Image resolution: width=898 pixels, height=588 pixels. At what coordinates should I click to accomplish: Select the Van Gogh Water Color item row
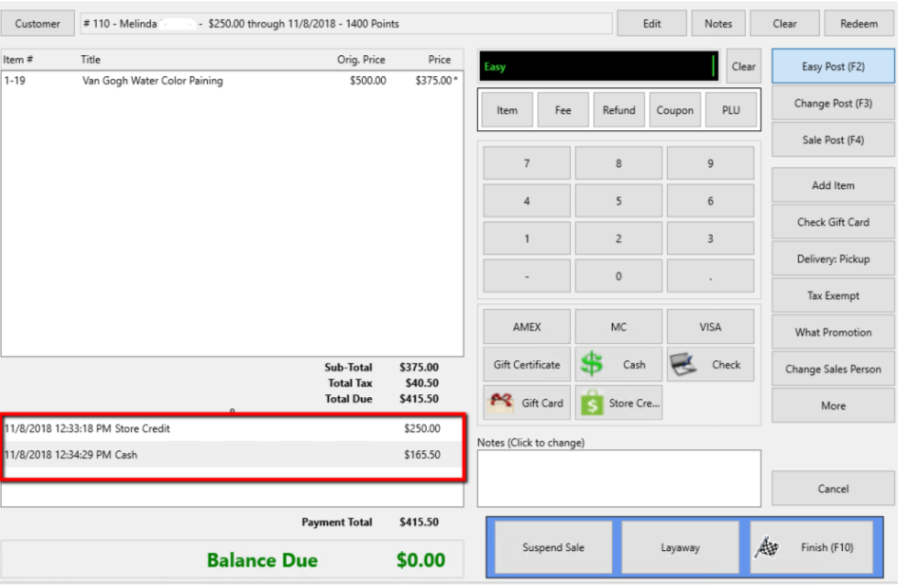[231, 81]
